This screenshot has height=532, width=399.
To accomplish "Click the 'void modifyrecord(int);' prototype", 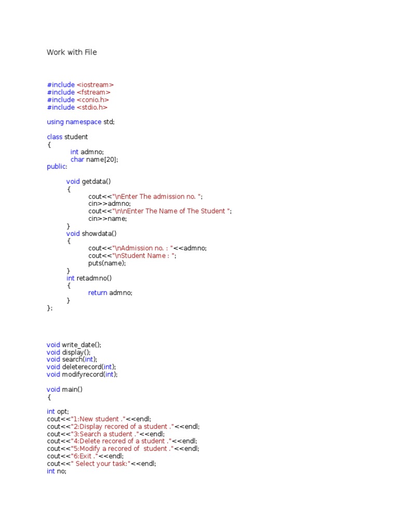I will 82,374.
